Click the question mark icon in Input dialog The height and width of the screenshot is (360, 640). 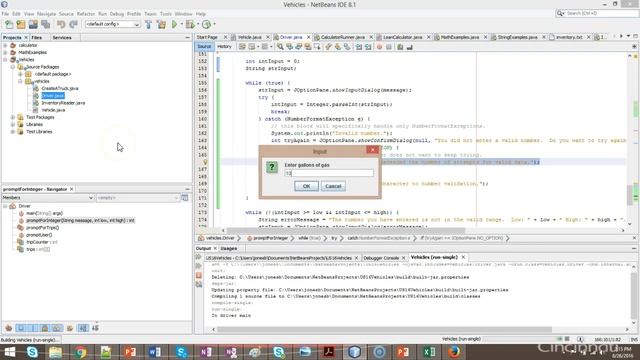(272, 167)
